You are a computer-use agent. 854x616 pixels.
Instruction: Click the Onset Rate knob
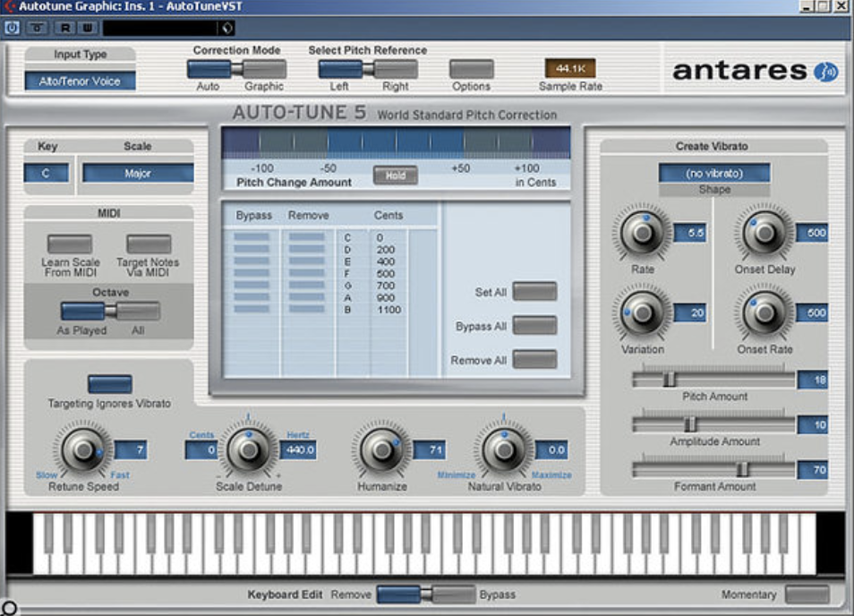(x=764, y=312)
